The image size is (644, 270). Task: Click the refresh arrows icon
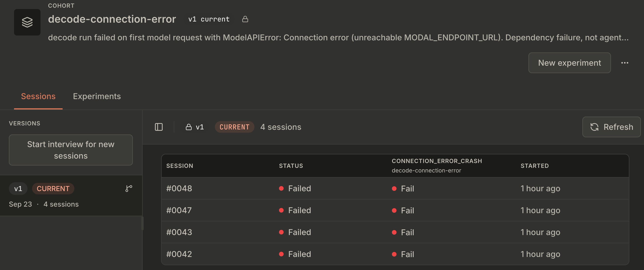pyautogui.click(x=594, y=127)
